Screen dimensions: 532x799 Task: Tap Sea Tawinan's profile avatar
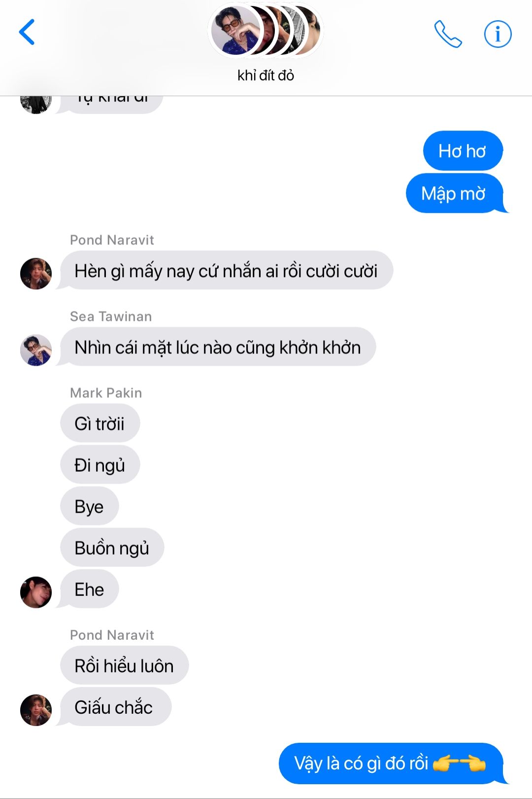click(36, 350)
